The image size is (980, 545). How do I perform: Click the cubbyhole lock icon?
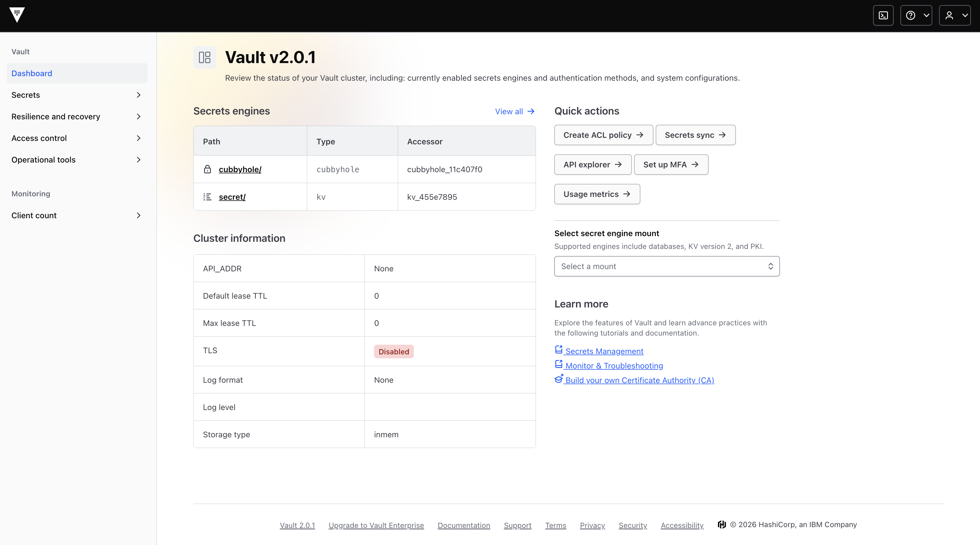point(207,169)
